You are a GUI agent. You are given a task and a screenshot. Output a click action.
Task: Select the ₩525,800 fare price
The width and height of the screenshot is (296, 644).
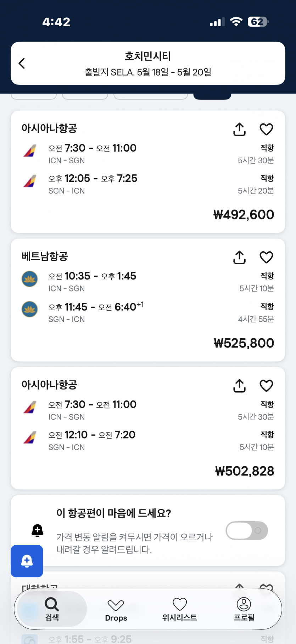[244, 343]
